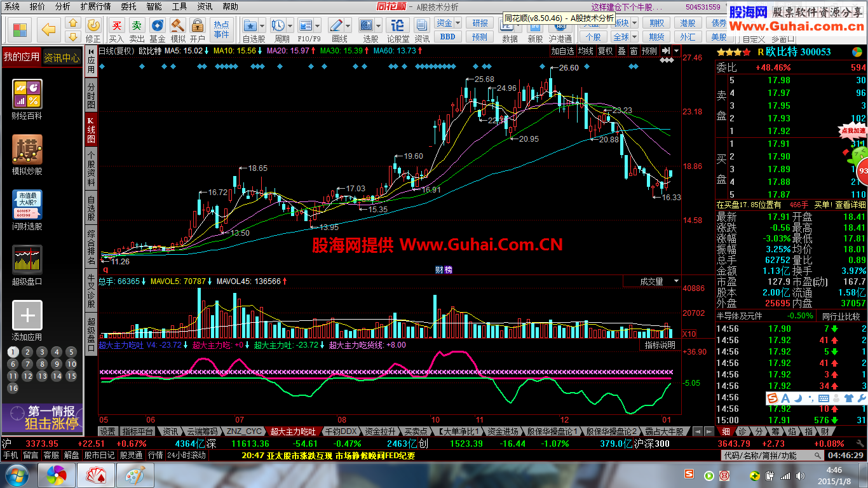The image size is (868, 488).
Task: Open the 模拟炒股 sidebar app
Action: (27, 155)
